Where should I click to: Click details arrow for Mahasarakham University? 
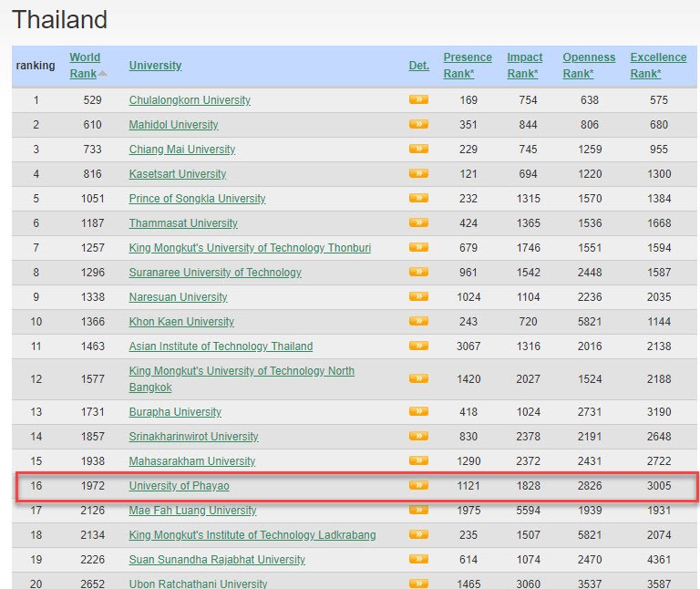point(418,460)
